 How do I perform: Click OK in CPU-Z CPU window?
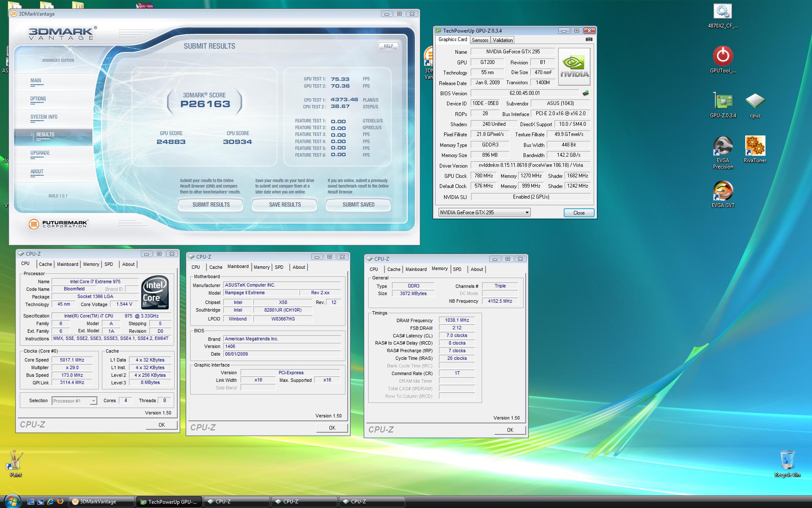click(162, 425)
